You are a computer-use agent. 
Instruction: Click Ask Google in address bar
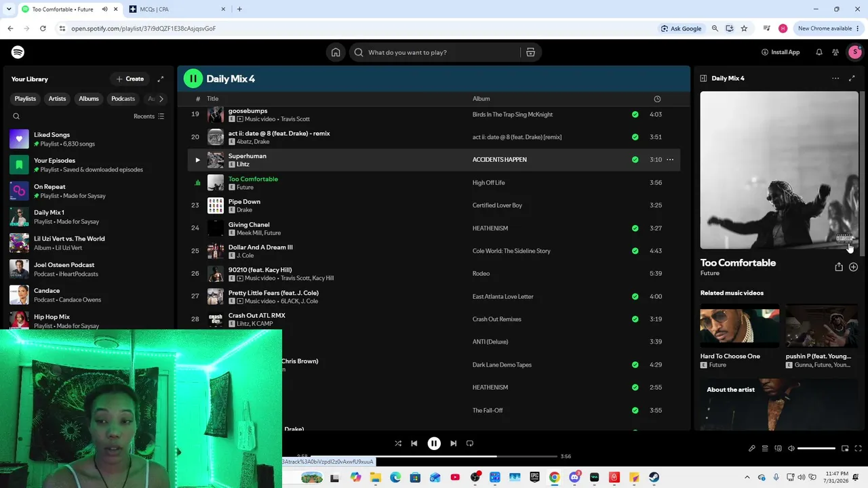[682, 28]
